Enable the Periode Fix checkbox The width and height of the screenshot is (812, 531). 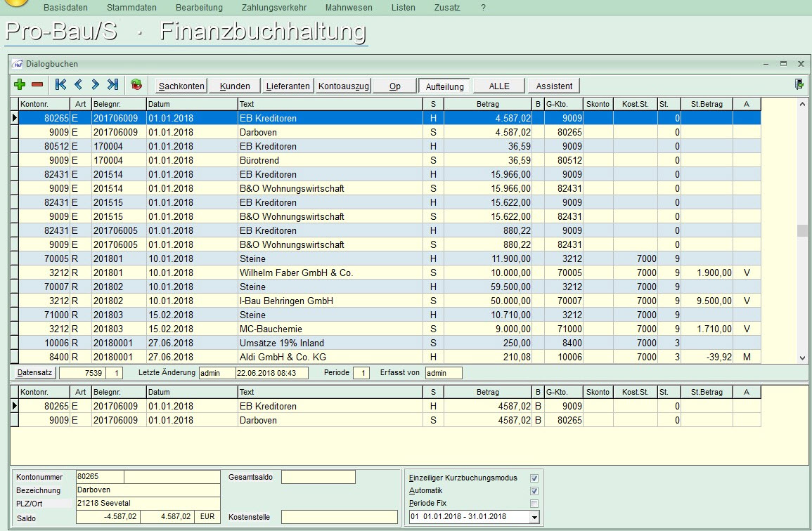534,504
